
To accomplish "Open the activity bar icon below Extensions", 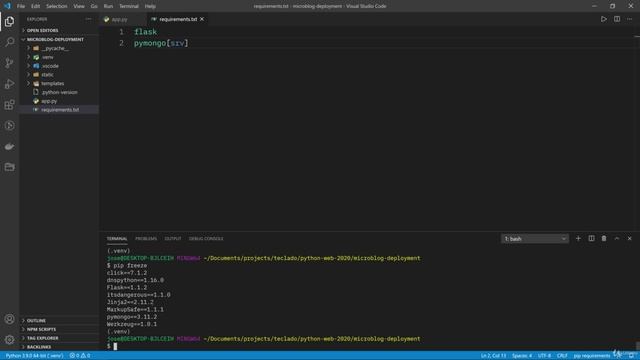I will [9, 125].
